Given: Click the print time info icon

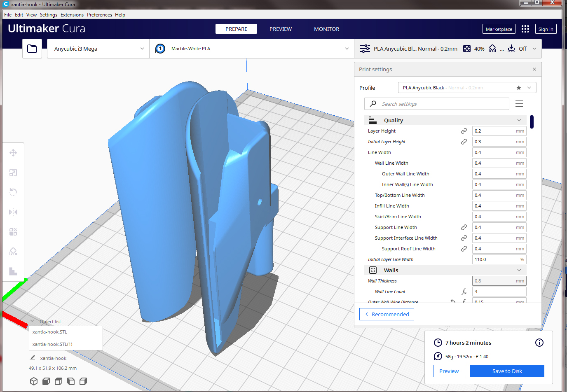Looking at the screenshot, I should click(x=539, y=343).
